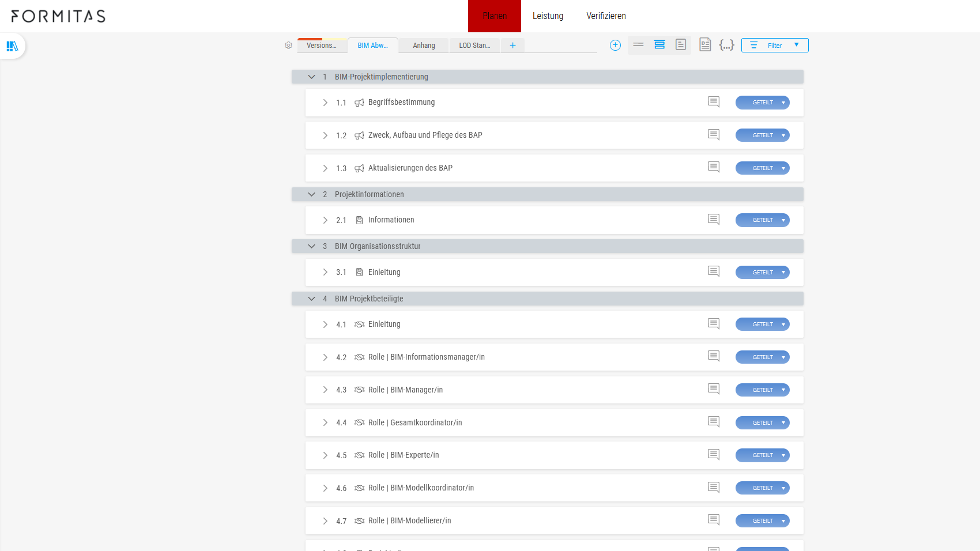
Task: Add a new tab with the plus button
Action: tap(512, 44)
